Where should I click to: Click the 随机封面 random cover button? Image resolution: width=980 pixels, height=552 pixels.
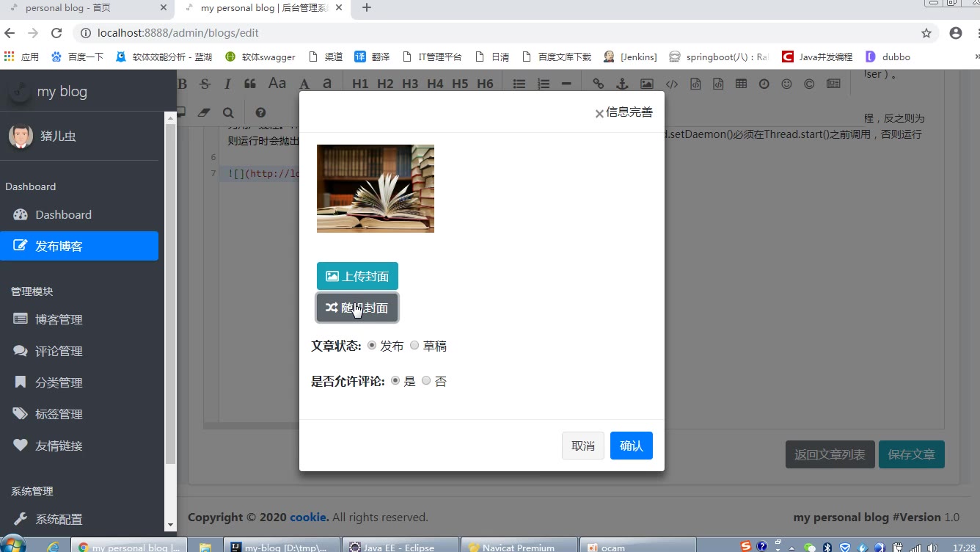click(x=357, y=308)
